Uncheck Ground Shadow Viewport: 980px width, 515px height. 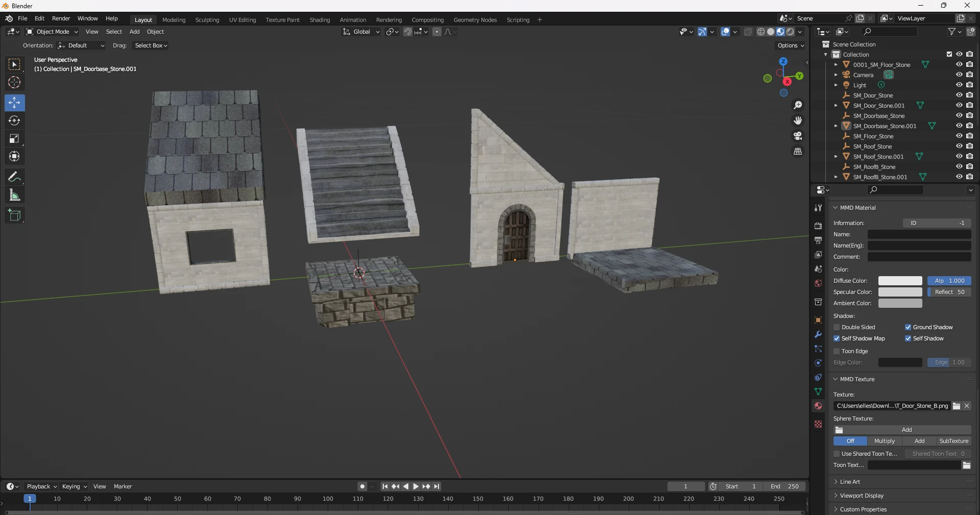point(909,327)
